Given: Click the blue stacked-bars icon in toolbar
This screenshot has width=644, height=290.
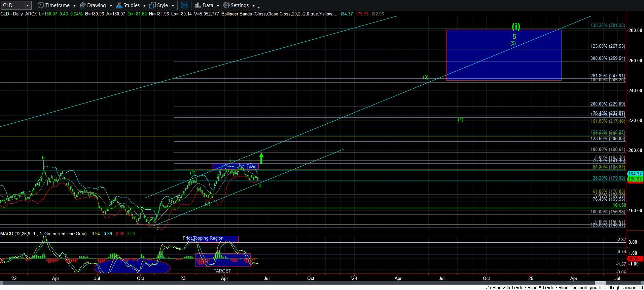Looking at the screenshot, I should coord(184,5).
